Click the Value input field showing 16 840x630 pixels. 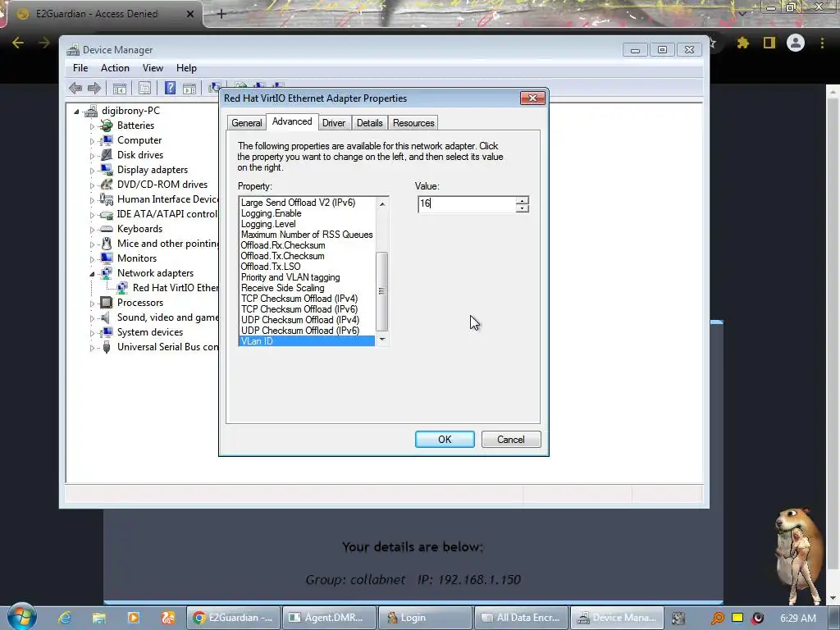point(467,204)
